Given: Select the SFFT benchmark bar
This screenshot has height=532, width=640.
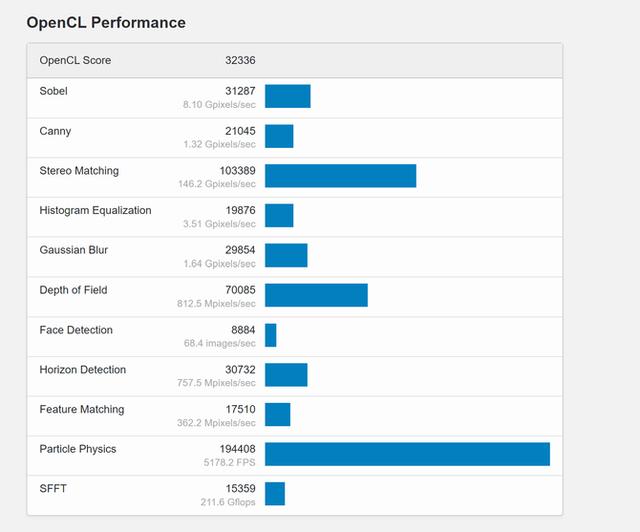Looking at the screenshot, I should pos(275,494).
